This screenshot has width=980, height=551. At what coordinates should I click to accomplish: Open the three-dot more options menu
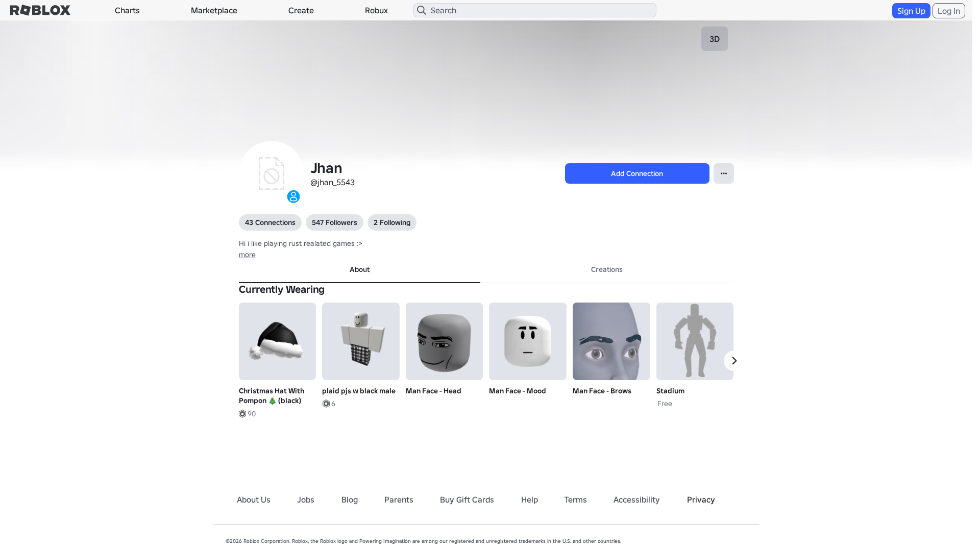724,173
